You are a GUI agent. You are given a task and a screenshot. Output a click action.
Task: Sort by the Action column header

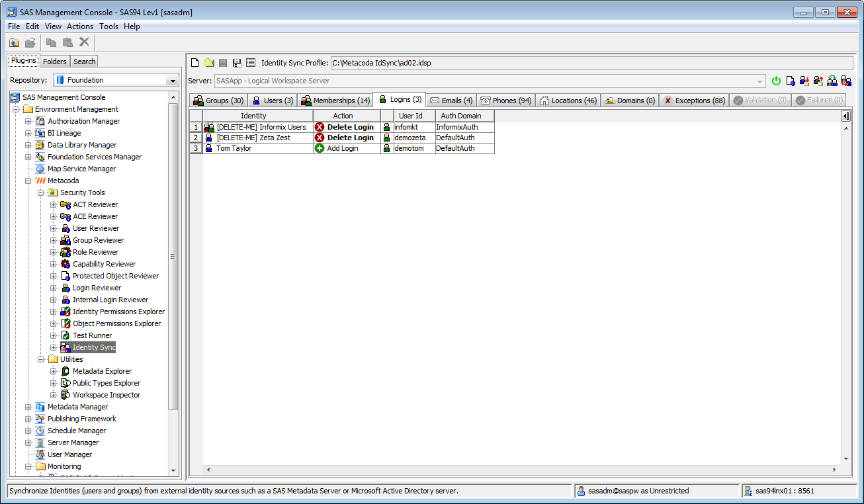347,116
